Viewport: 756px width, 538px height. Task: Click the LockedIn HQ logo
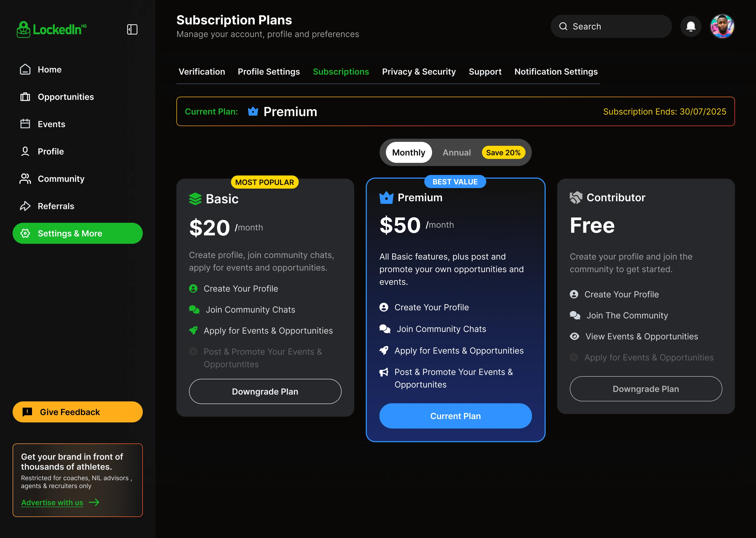click(52, 29)
